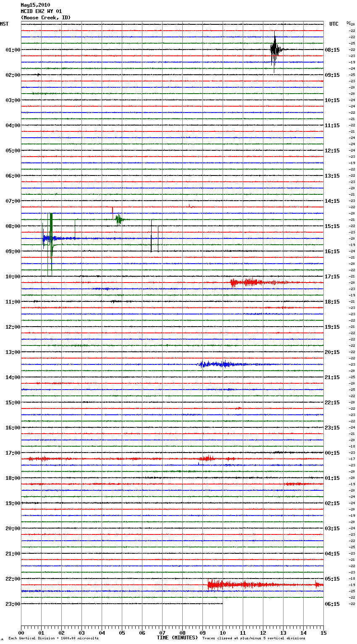Click the 04:00 MST time label
Viewport: 357px width, 644px height.
pyautogui.click(x=13, y=126)
